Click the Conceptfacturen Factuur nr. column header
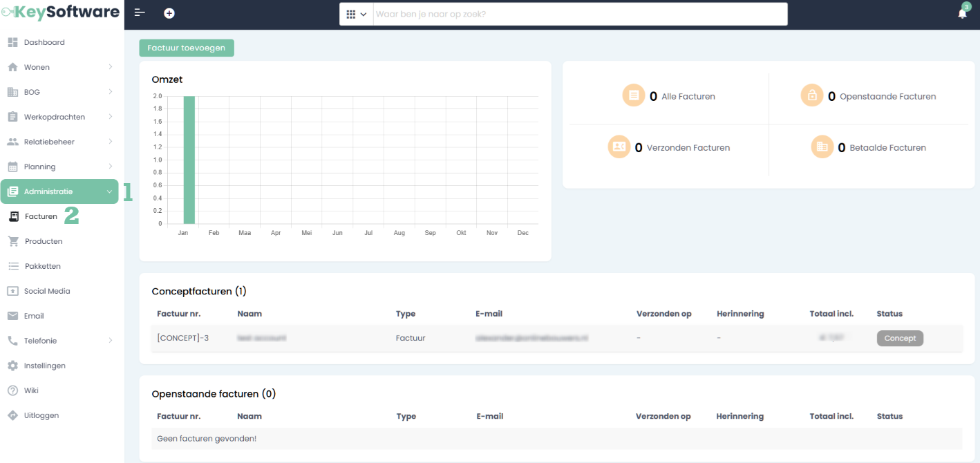This screenshot has width=980, height=463. (x=179, y=314)
